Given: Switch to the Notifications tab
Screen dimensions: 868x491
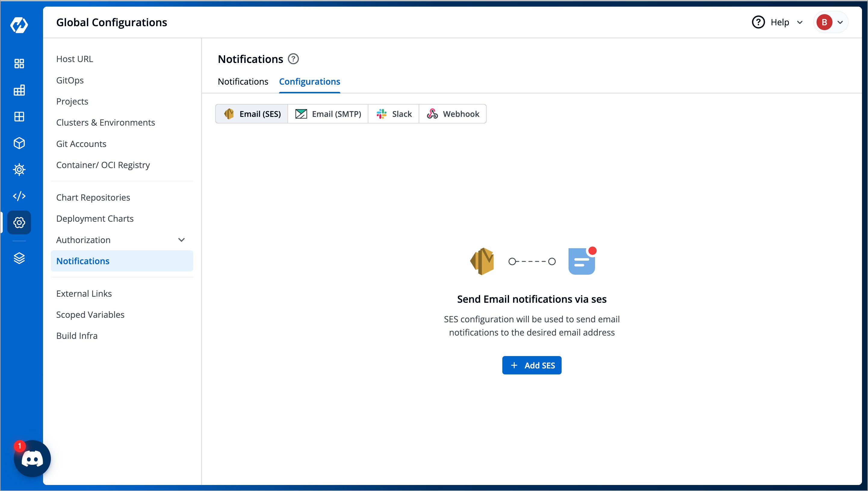Looking at the screenshot, I should tap(243, 81).
